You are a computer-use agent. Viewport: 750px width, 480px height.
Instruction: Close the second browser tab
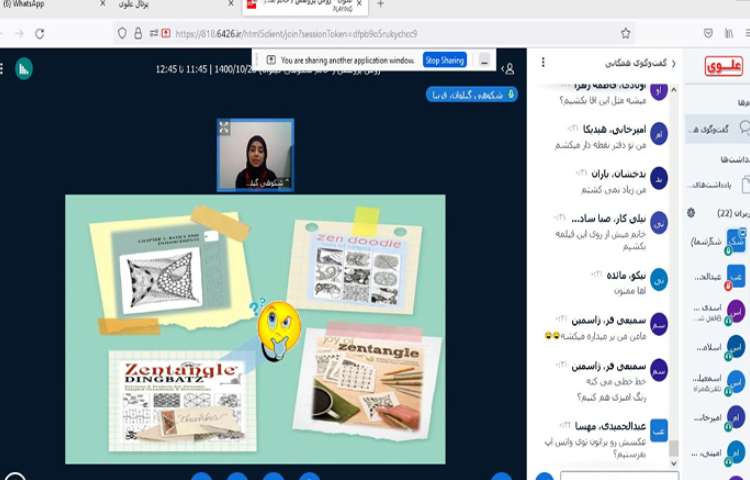pos(231,4)
